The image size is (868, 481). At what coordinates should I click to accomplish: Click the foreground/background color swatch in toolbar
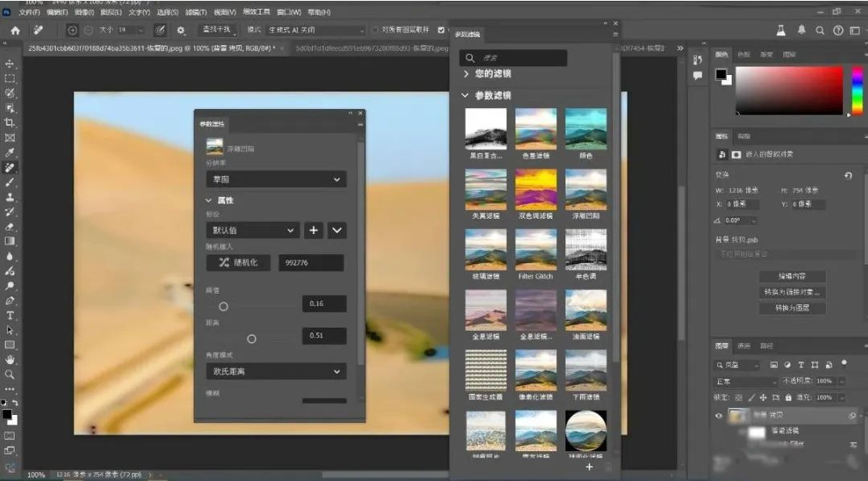coord(7,416)
